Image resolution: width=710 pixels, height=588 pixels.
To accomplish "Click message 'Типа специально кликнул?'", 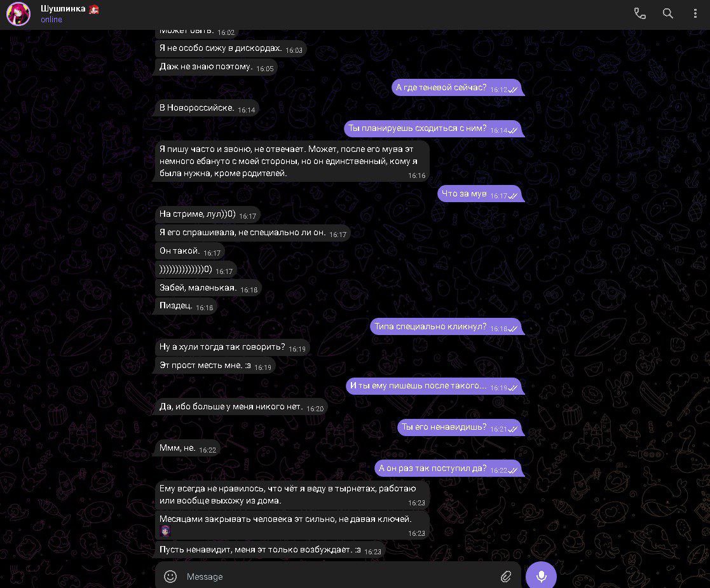I will click(447, 327).
